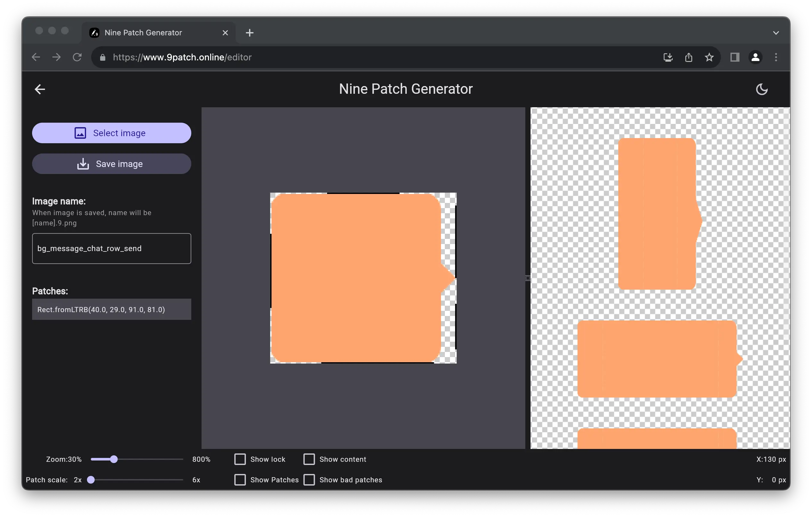The width and height of the screenshot is (812, 517).
Task: Enable the Show content checkbox
Action: point(309,459)
